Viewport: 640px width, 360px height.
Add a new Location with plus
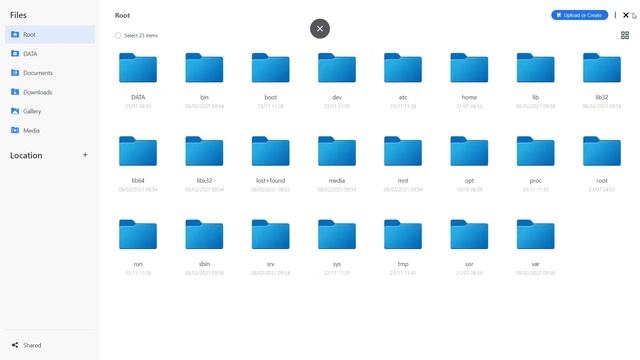(x=85, y=155)
